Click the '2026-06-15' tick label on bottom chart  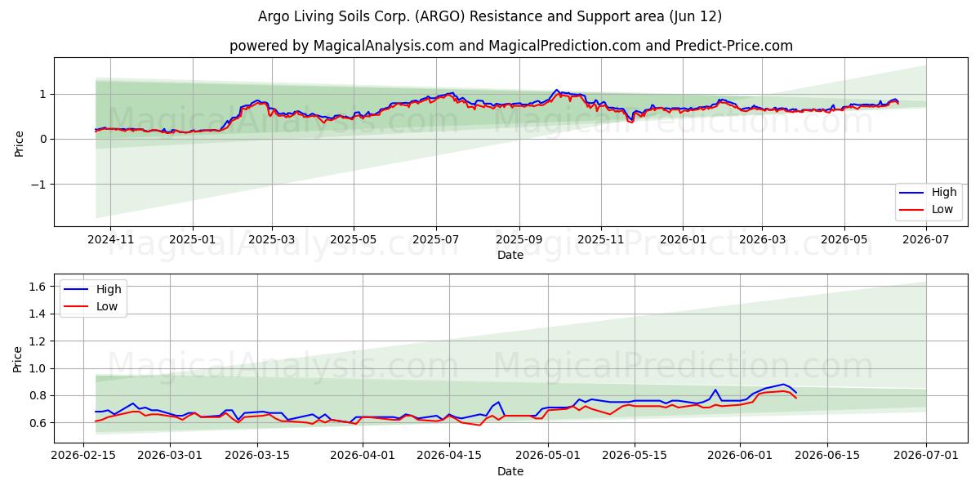tap(827, 457)
